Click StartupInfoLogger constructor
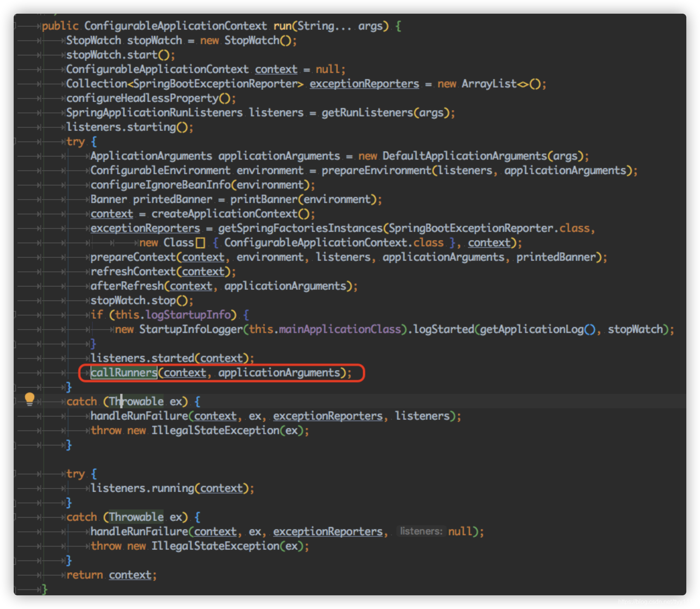 [191, 329]
